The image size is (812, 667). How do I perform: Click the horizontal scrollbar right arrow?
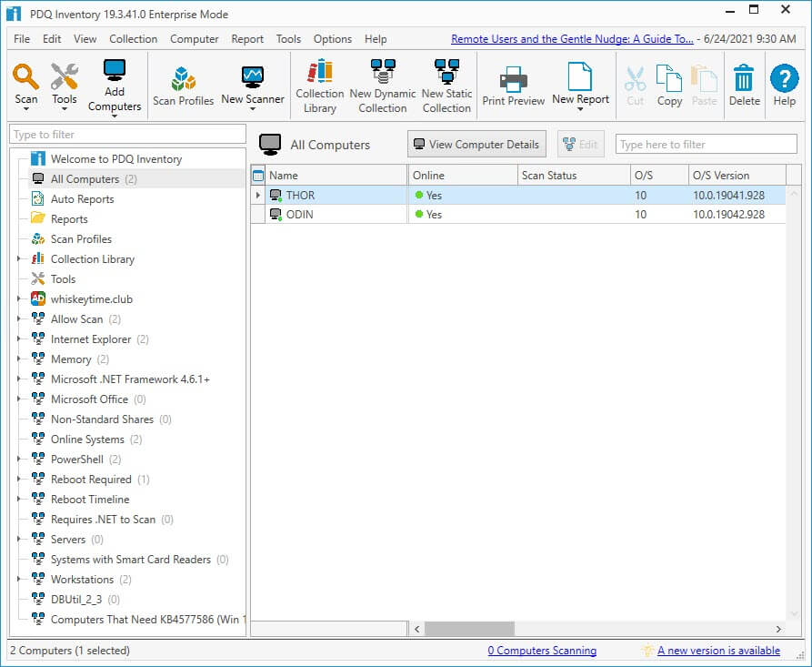click(x=778, y=629)
